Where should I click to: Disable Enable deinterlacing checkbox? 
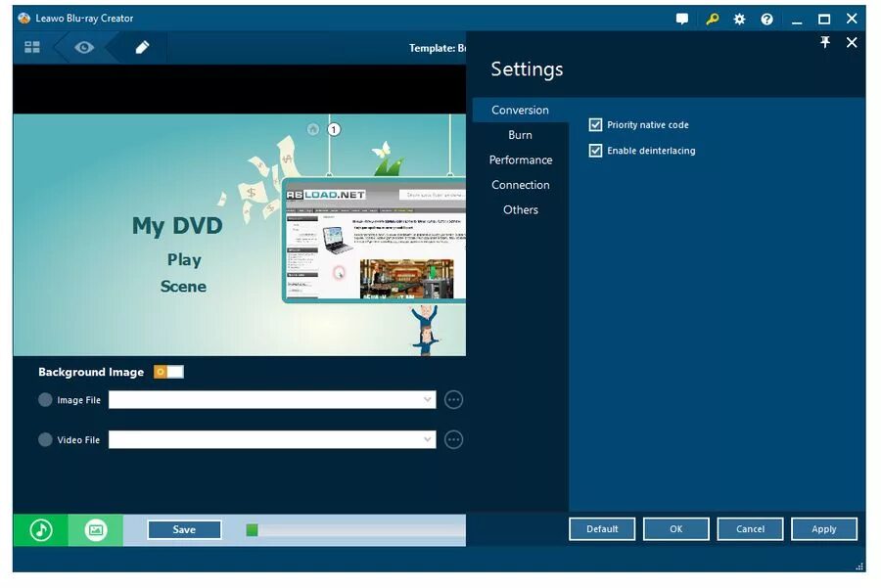tap(595, 150)
